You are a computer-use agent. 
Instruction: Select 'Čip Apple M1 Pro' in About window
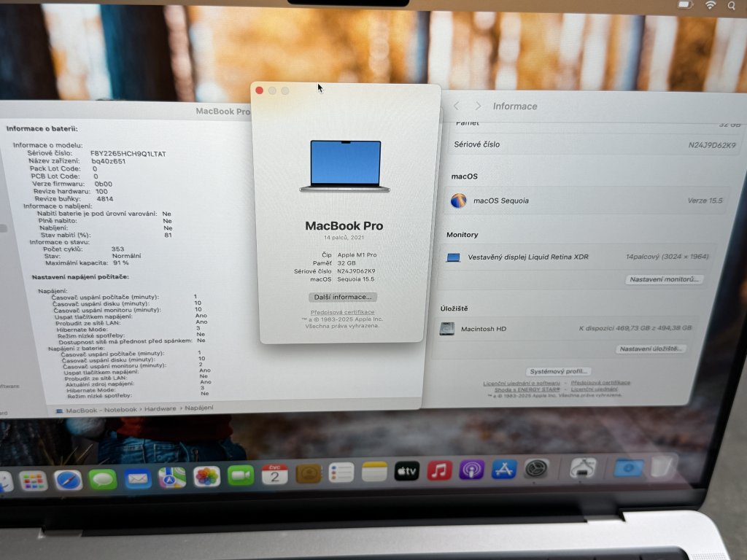(349, 254)
